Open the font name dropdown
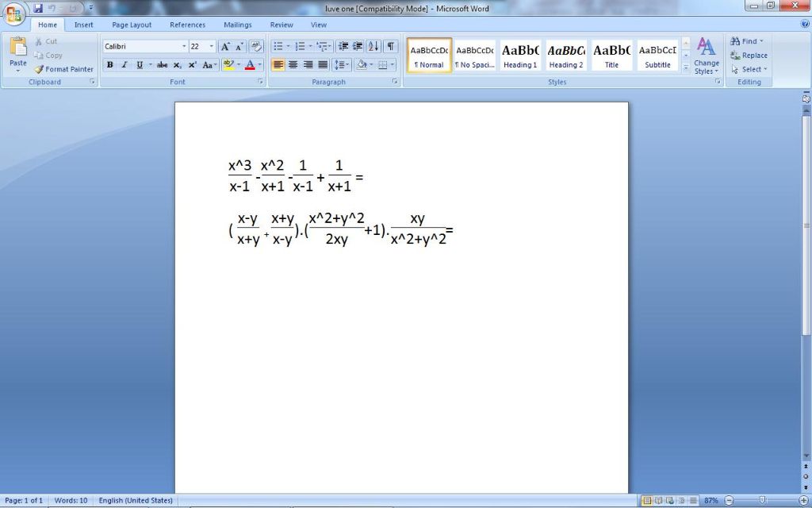 click(184, 47)
